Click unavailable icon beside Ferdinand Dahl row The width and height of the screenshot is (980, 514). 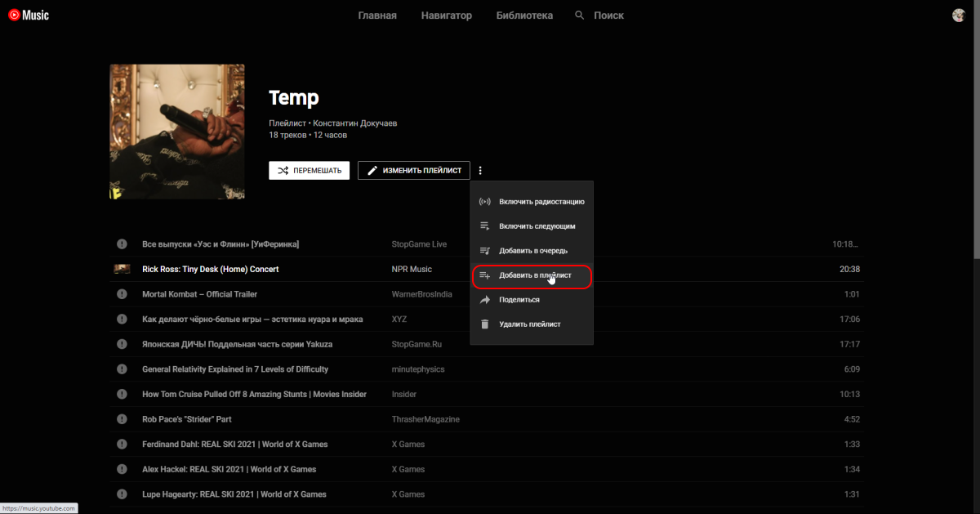[x=122, y=445]
